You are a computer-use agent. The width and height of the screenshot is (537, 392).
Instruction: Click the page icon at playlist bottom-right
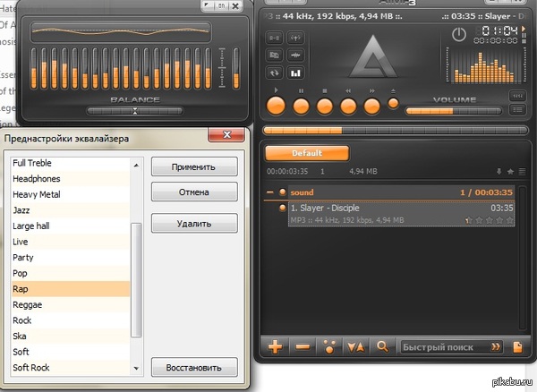[516, 347]
